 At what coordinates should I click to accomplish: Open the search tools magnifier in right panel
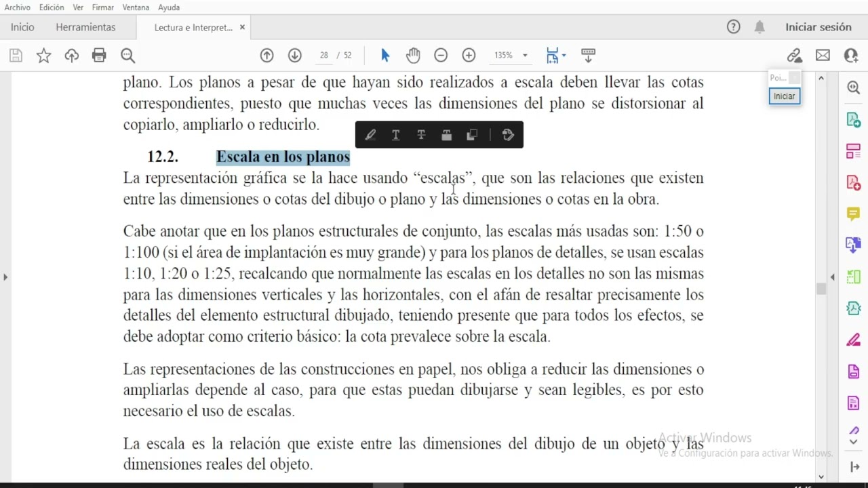click(x=853, y=87)
